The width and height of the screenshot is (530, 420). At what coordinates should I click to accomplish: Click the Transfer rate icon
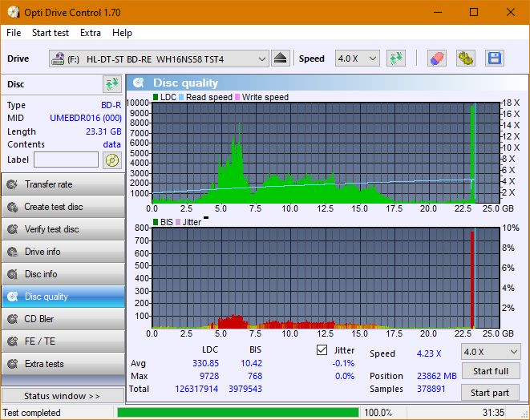[13, 184]
